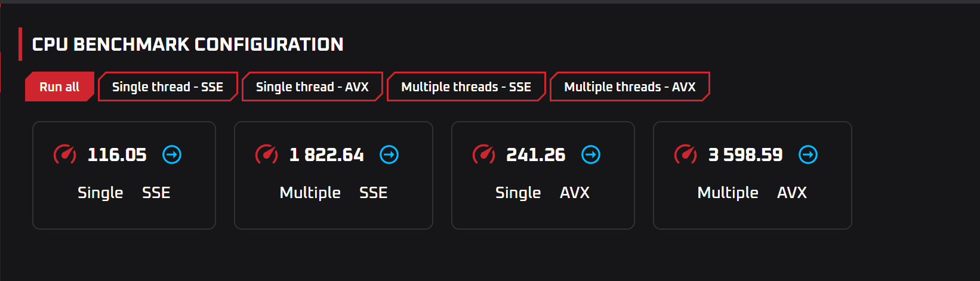This screenshot has width=980, height=281.
Task: Launch the Multiple threads - SSE test
Action: (466, 87)
